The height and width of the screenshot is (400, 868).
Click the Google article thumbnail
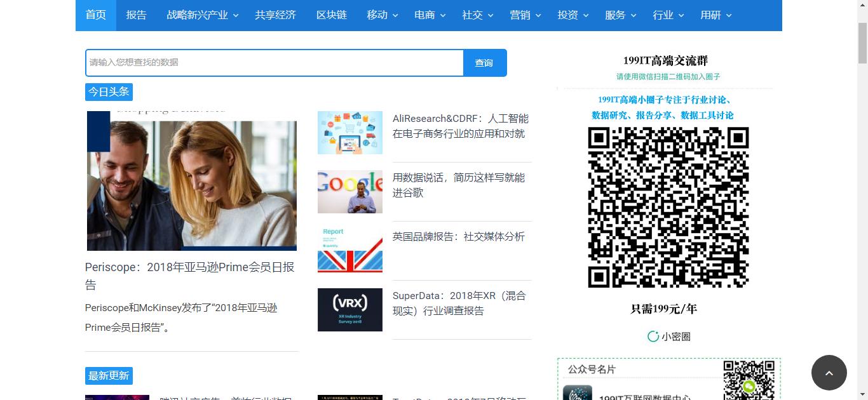[x=349, y=192]
